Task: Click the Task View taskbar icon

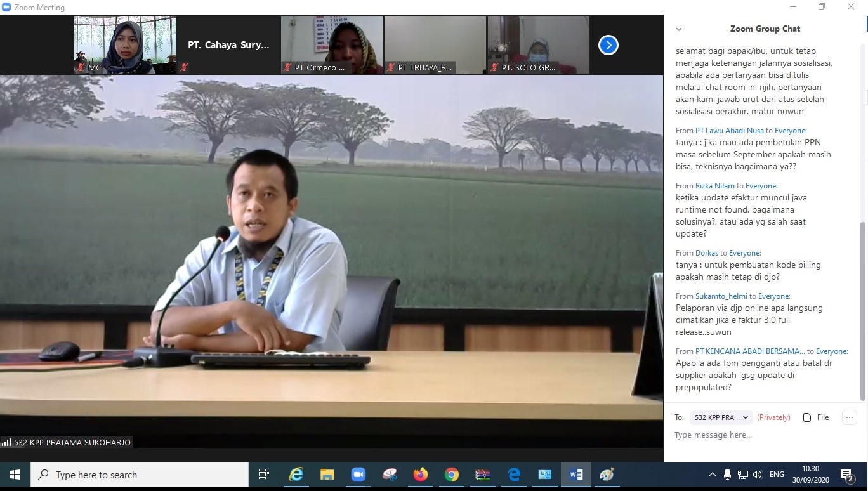Action: pyautogui.click(x=264, y=475)
